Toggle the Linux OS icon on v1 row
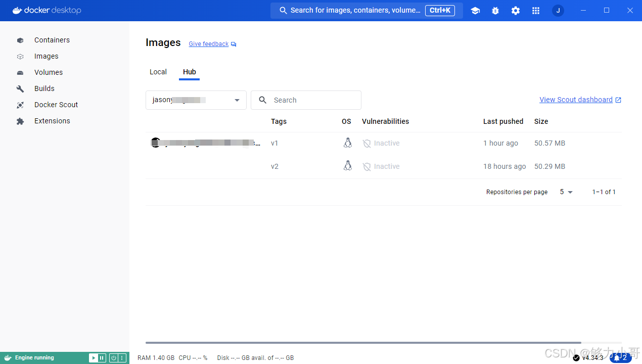 pyautogui.click(x=347, y=143)
